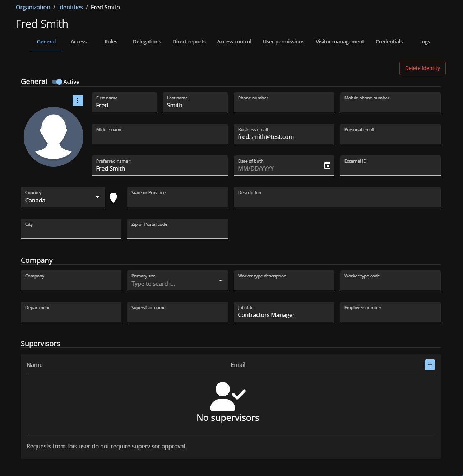Click the avatar placeholder image
This screenshot has height=476, width=463.
[53, 136]
